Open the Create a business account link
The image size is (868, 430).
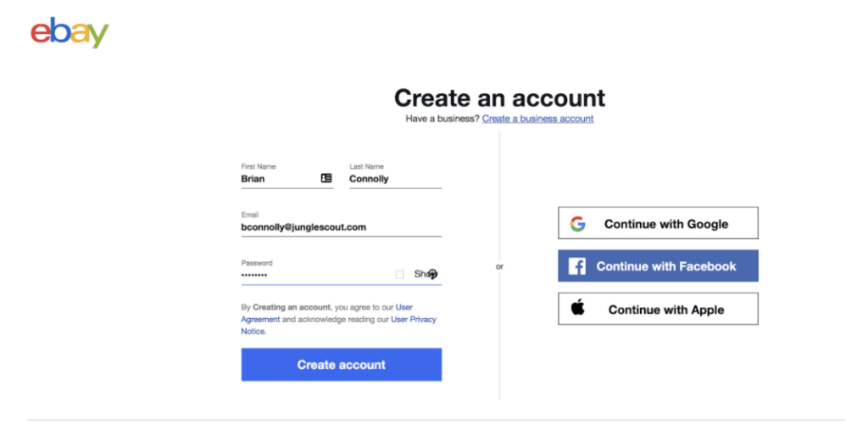tap(537, 119)
